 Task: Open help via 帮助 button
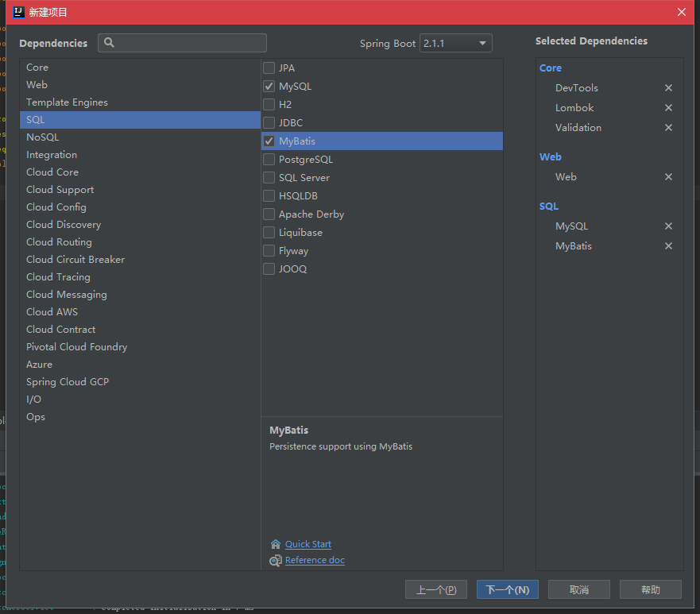[651, 589]
